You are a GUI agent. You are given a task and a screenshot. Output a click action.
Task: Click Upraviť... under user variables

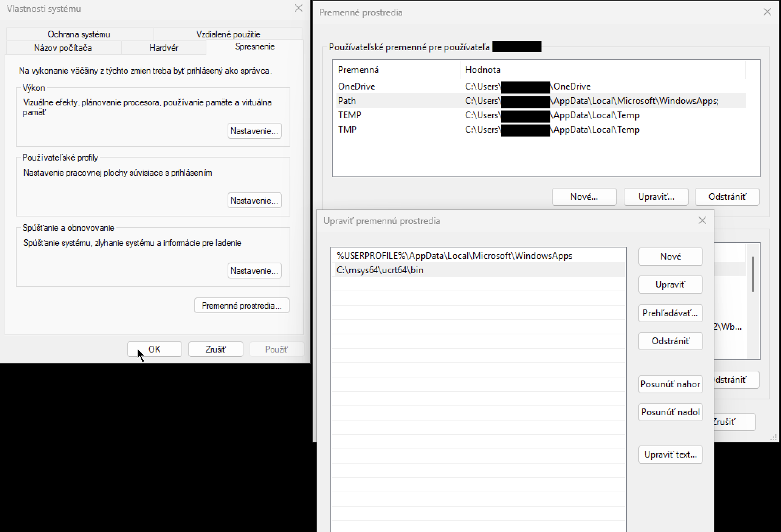656,197
